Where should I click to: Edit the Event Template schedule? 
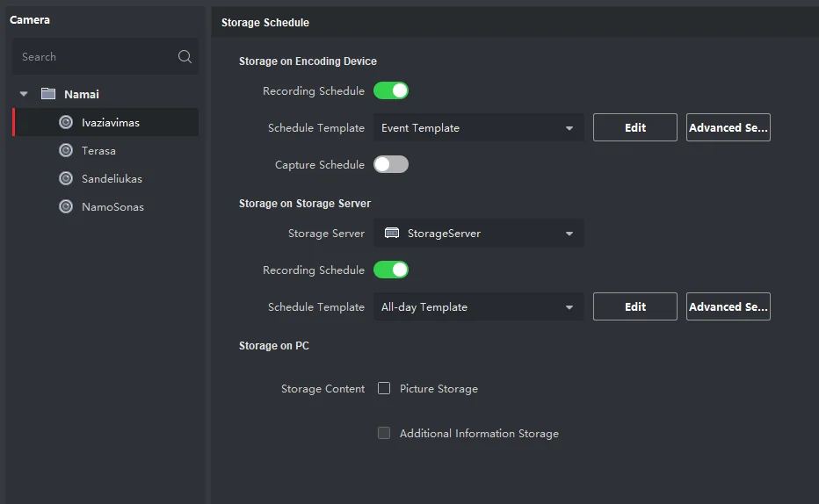click(634, 128)
